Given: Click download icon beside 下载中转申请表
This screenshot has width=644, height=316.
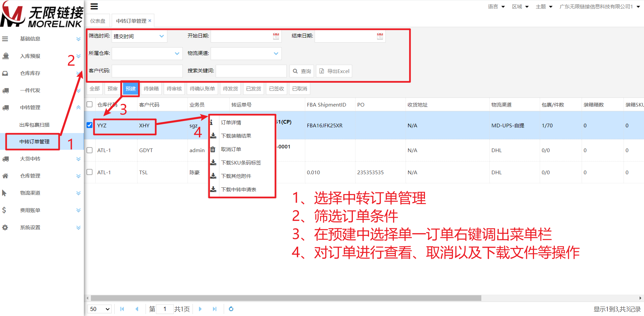Looking at the screenshot, I should (x=213, y=189).
